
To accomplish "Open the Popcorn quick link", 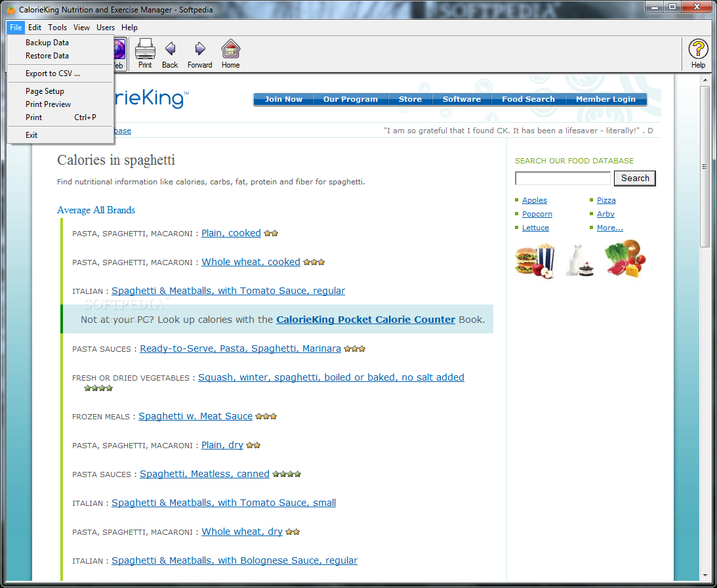I will 537,214.
